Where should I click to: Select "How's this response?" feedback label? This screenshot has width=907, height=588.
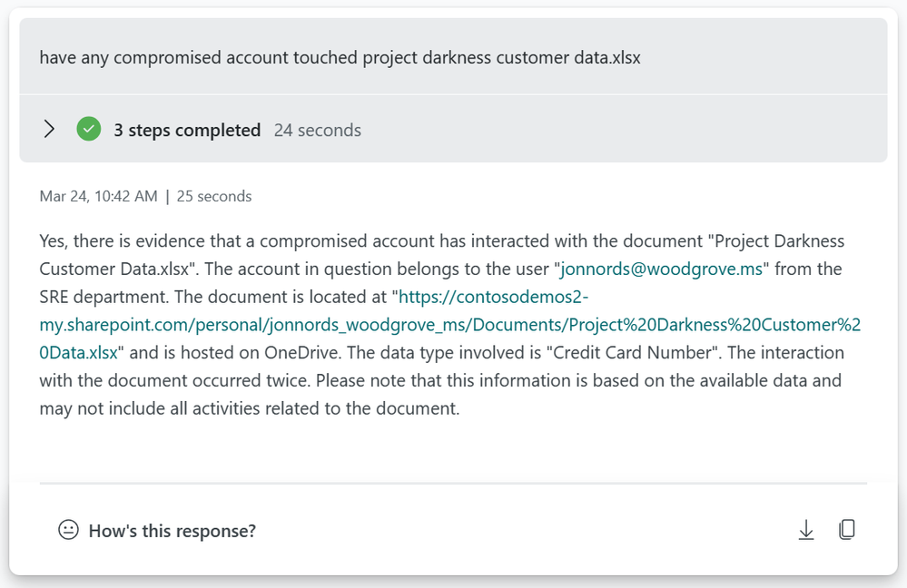tap(173, 531)
